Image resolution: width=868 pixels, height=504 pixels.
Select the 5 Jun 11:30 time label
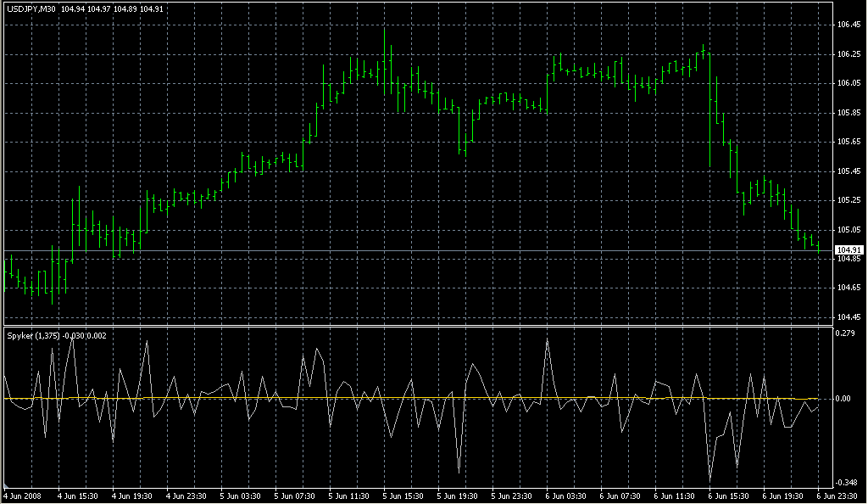[350, 496]
